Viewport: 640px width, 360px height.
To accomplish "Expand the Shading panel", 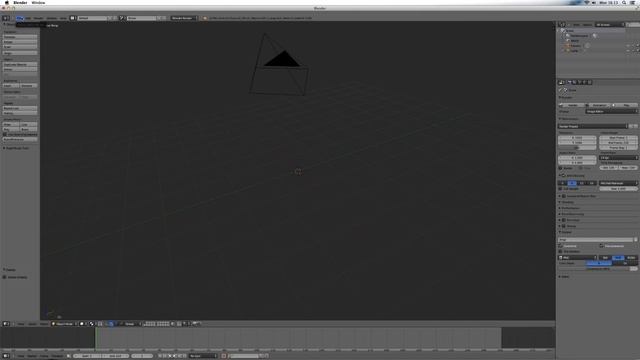I will [568, 202].
